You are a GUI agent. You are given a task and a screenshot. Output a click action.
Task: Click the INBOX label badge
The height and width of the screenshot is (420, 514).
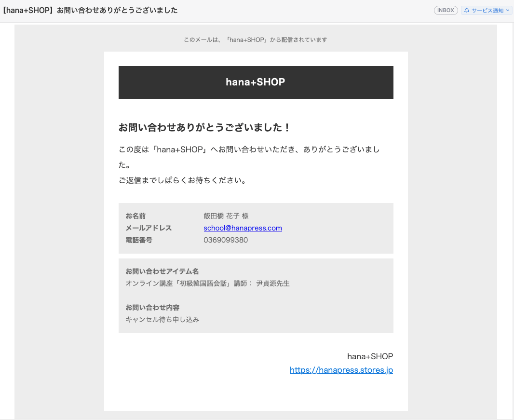(446, 11)
